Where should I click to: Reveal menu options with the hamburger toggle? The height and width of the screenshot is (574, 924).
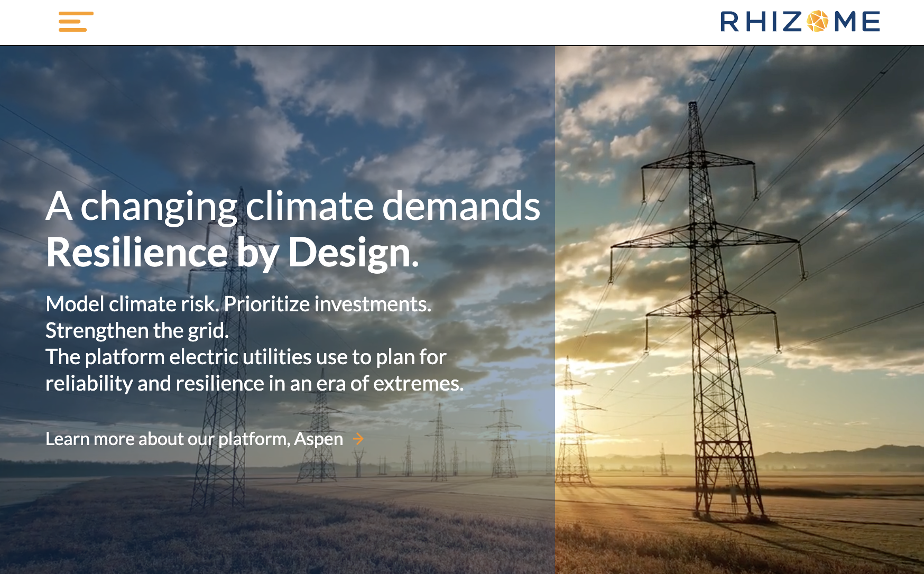[x=76, y=22]
